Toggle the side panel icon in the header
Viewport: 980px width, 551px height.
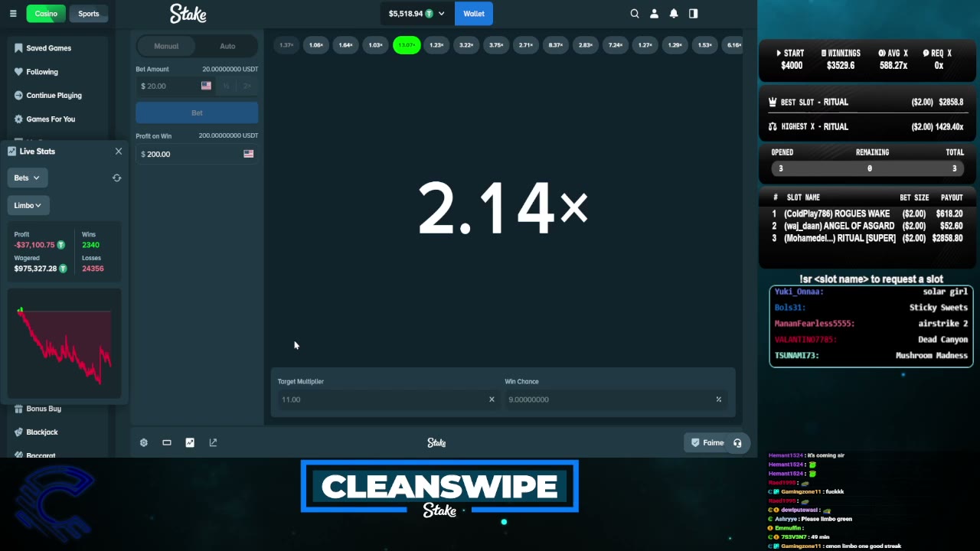pyautogui.click(x=694, y=14)
